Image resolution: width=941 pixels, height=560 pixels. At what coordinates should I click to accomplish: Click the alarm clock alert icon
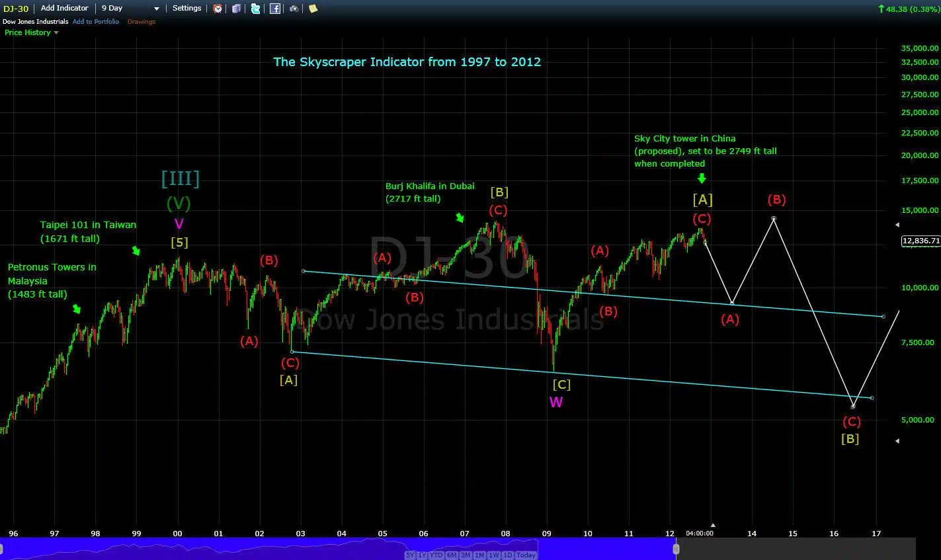(x=218, y=9)
